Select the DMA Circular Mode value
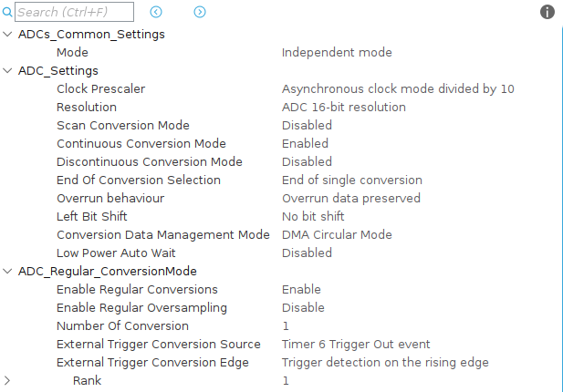 (337, 235)
